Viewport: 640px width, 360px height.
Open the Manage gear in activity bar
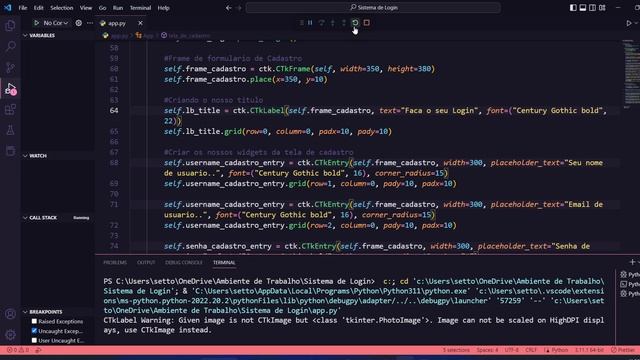(x=10, y=335)
